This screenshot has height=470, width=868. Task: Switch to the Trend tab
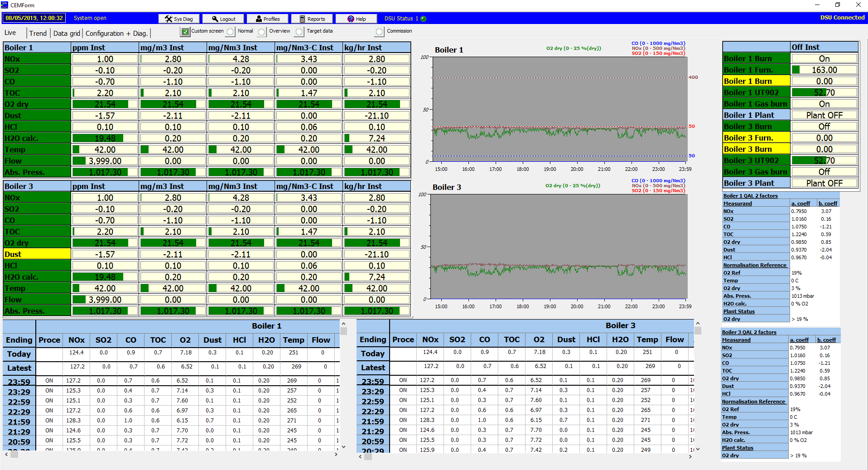[38, 33]
